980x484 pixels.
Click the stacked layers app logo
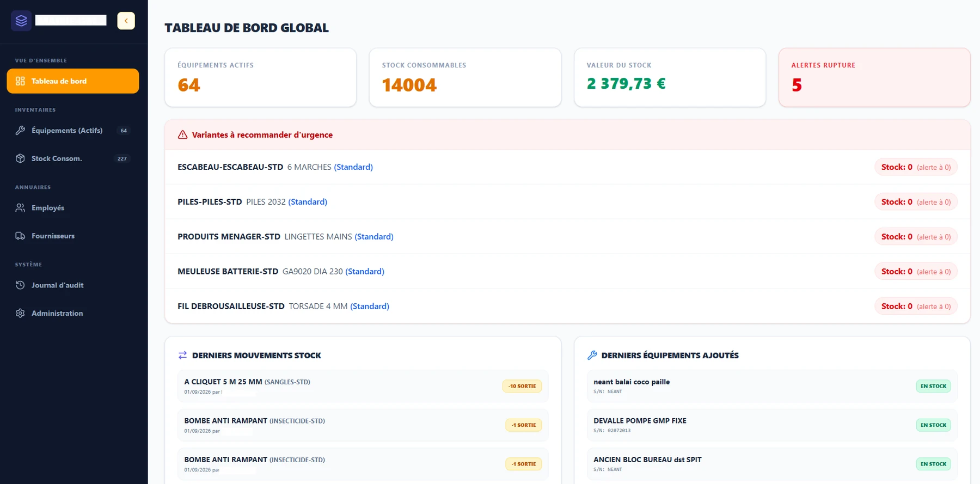tap(21, 21)
